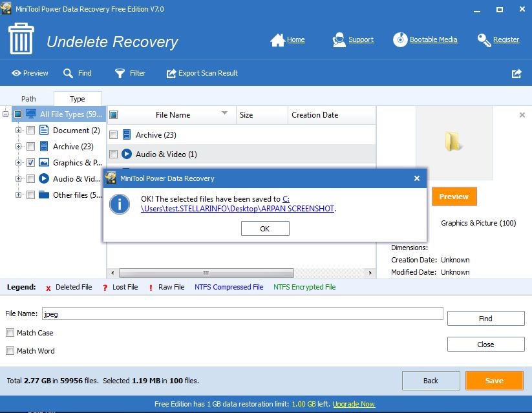Click the Back button
This screenshot has height=413, width=532.
[x=431, y=381]
